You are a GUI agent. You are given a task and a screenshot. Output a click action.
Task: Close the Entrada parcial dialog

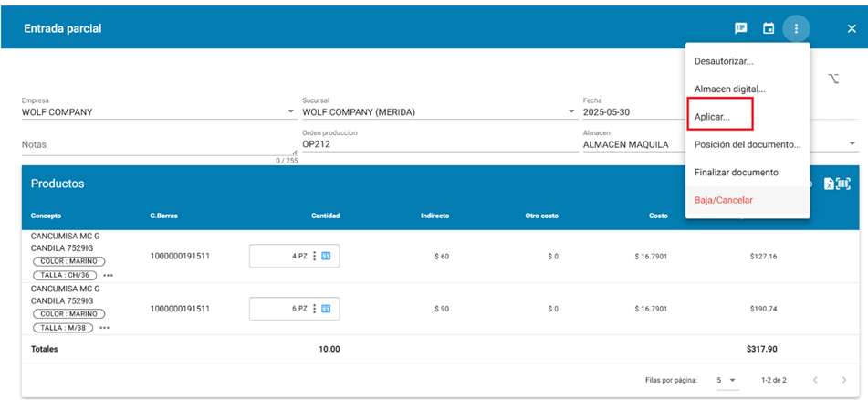[x=852, y=29]
